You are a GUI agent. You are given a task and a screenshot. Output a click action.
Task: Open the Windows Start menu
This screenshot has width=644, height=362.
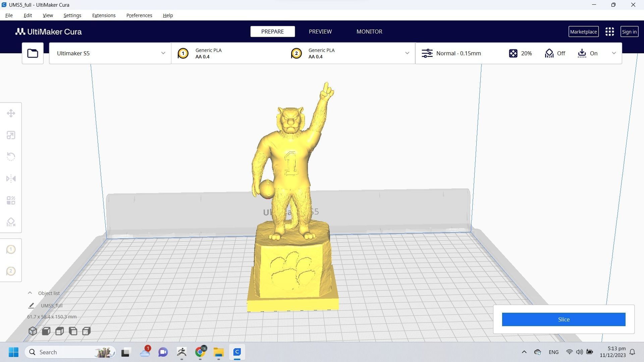13,352
